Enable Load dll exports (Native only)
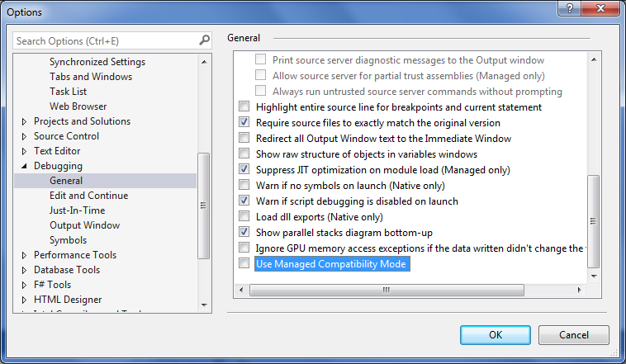The width and height of the screenshot is (626, 364). 244,217
